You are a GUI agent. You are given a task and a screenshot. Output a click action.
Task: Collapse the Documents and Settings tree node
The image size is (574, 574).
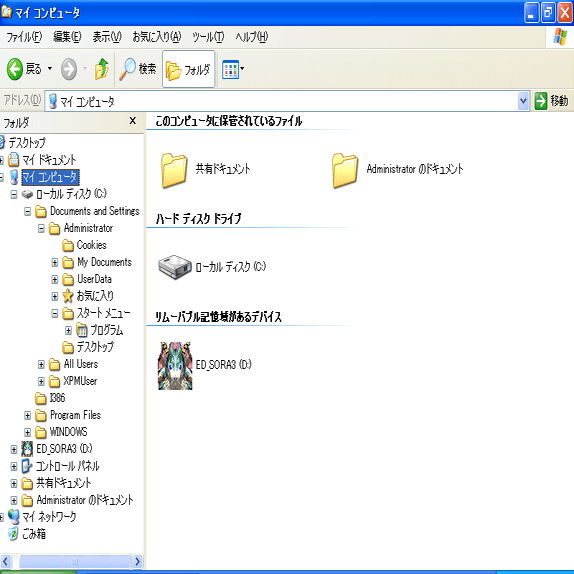27,211
